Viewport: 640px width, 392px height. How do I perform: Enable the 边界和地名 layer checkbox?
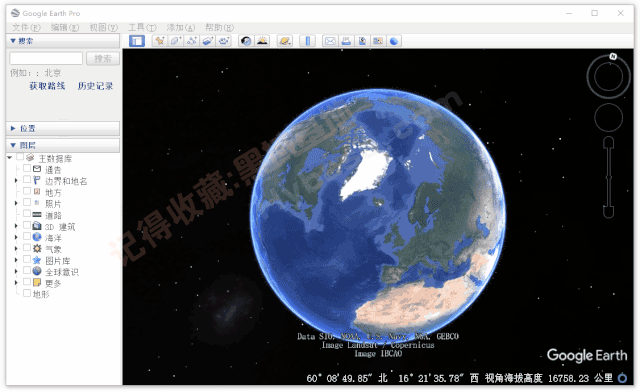click(27, 180)
